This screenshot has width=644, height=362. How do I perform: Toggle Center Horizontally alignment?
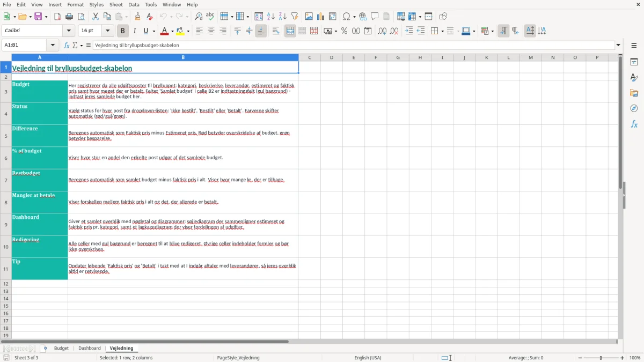pyautogui.click(x=211, y=31)
